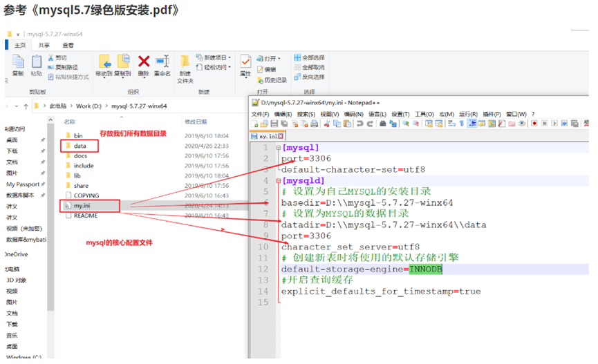598x364 pixels.
Task: Toggle the Indent Guide icon
Action: (x=472, y=124)
